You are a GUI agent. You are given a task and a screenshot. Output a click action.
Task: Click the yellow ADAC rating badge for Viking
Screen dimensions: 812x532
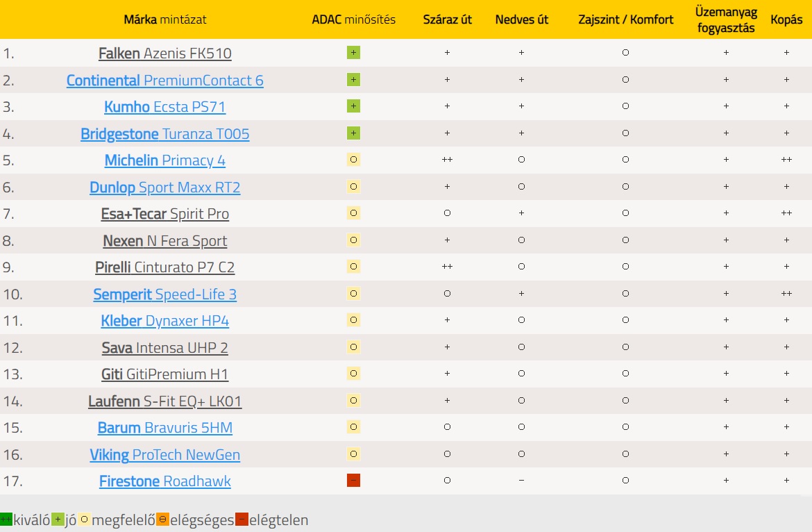point(354,454)
